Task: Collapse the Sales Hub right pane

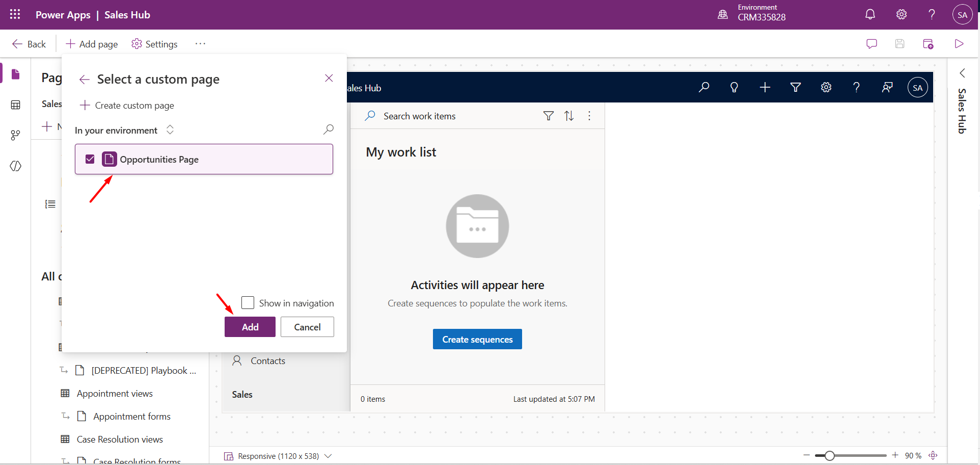Action: 962,73
